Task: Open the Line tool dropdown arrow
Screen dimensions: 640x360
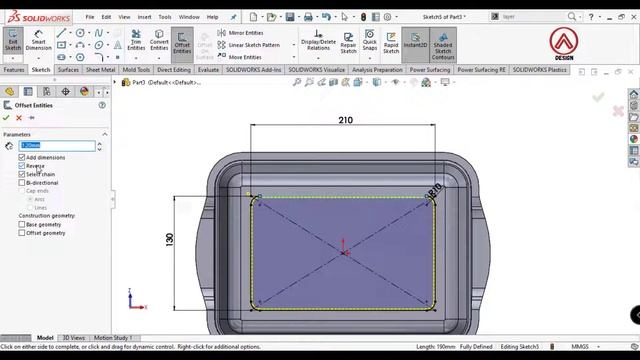Action: pos(70,33)
